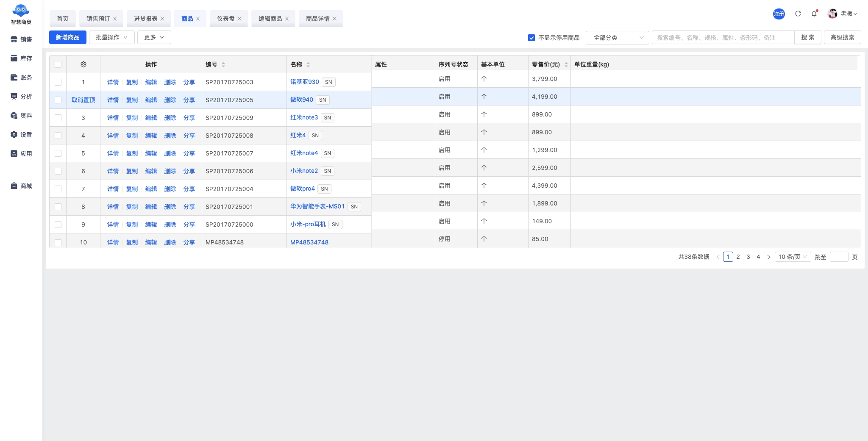868x441 pixels.
Task: Go to page 4 of results
Action: coord(759,257)
